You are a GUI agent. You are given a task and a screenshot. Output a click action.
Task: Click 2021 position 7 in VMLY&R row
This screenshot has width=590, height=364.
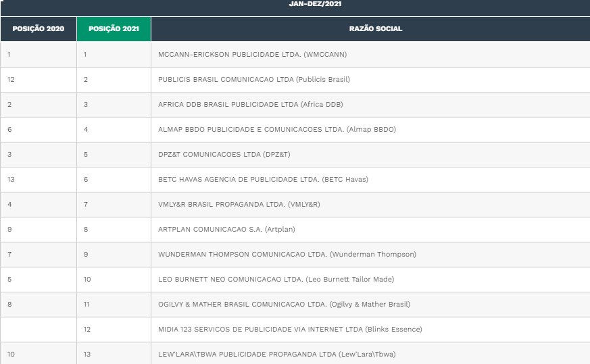[x=114, y=205]
